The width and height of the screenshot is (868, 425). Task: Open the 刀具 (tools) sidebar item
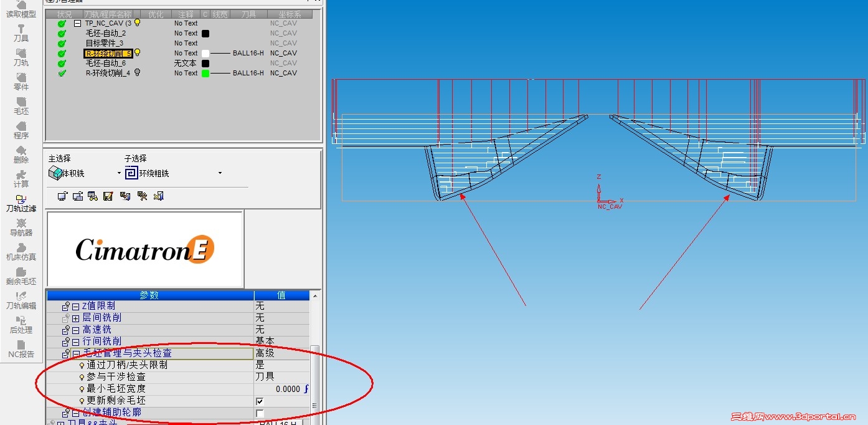(x=21, y=33)
